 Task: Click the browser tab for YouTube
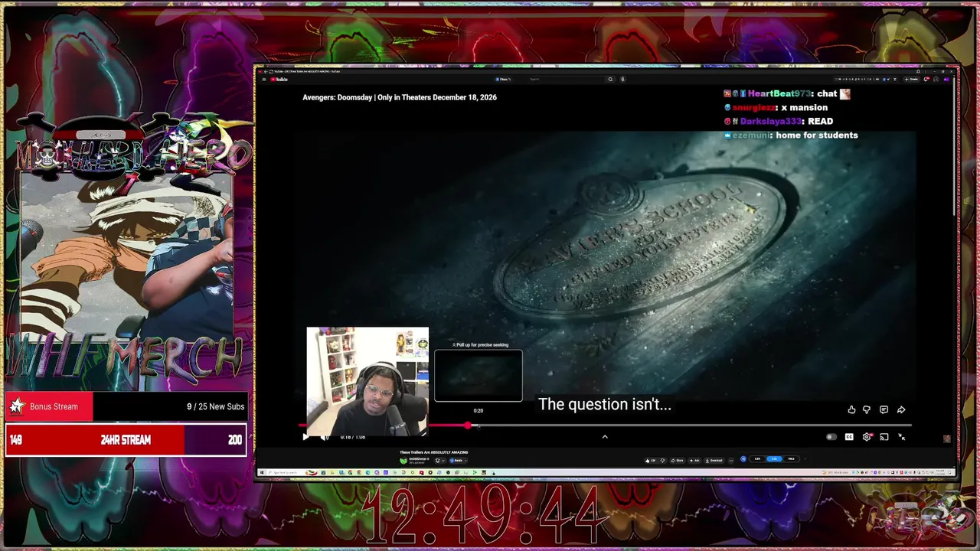click(x=306, y=71)
